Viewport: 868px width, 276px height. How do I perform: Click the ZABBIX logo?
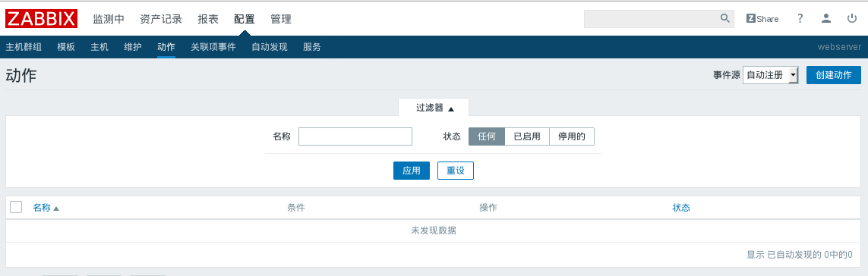click(x=42, y=19)
